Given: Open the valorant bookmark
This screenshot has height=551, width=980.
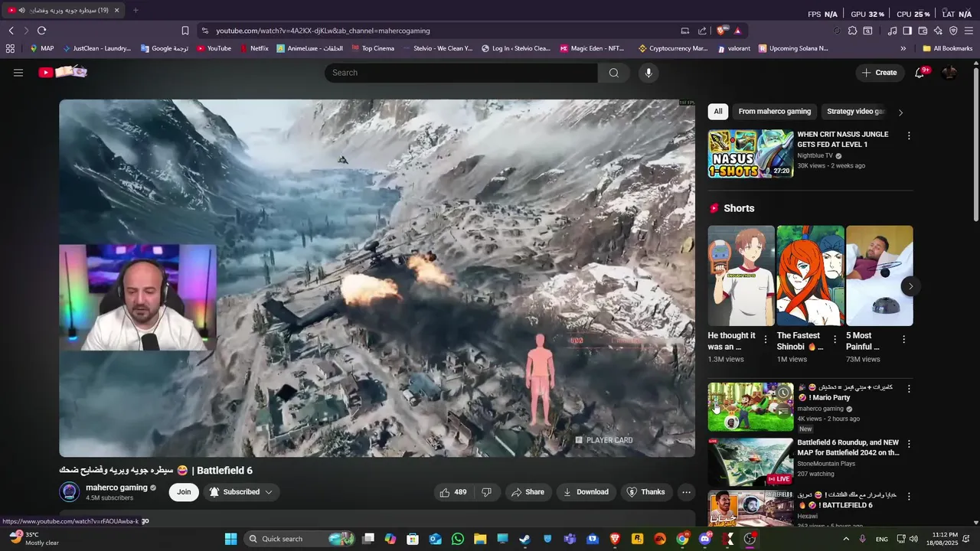Looking at the screenshot, I should 733,48.
